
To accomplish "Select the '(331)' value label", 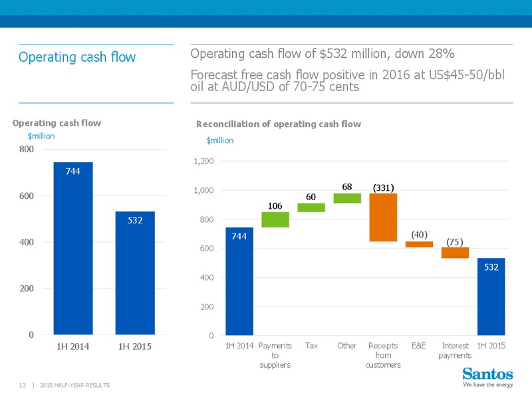I will pyautogui.click(x=384, y=188).
